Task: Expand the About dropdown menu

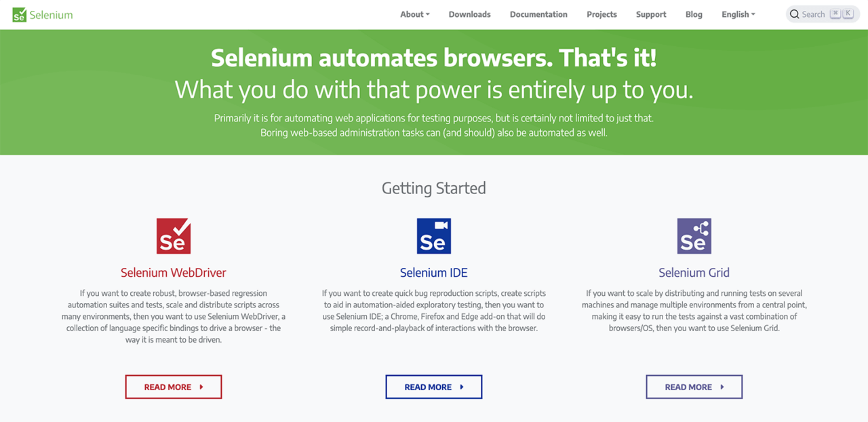Action: click(414, 14)
